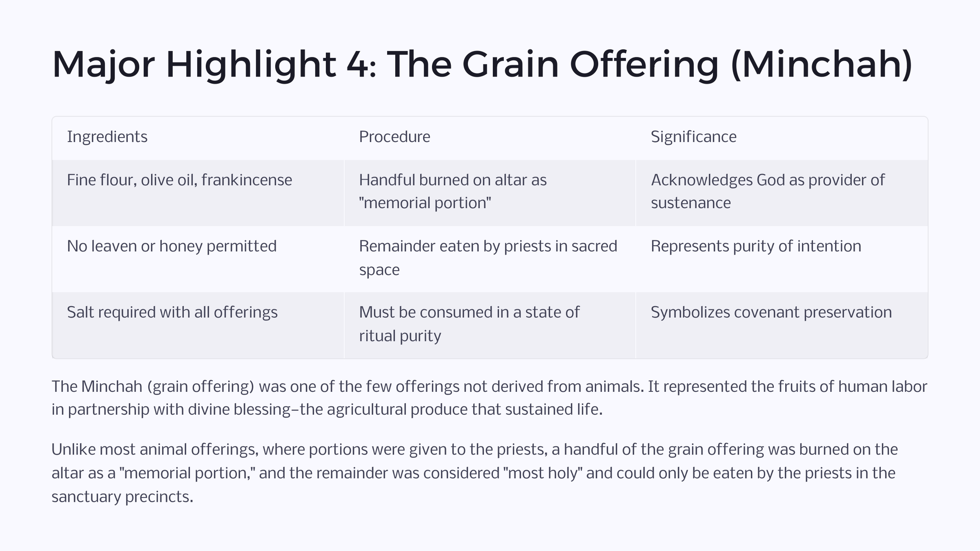Viewport: 980px width, 551px height.
Task: Click the phrase 'memorial portion' in the table
Action: coord(425,203)
